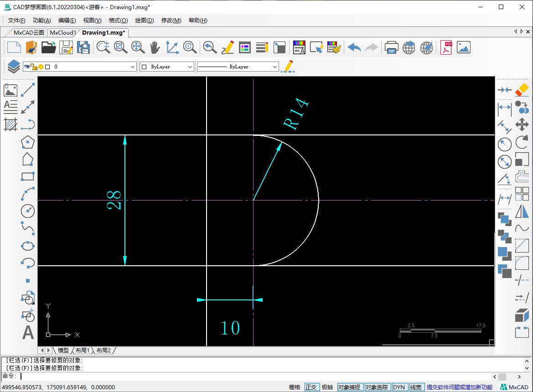
Task: Select the Line drawing tool
Action: (28, 90)
